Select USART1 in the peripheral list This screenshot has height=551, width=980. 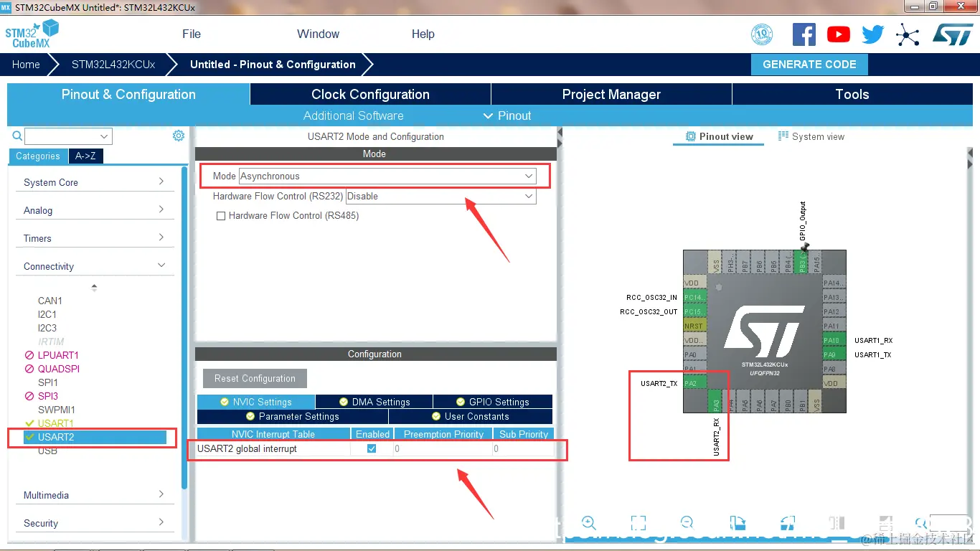(55, 423)
